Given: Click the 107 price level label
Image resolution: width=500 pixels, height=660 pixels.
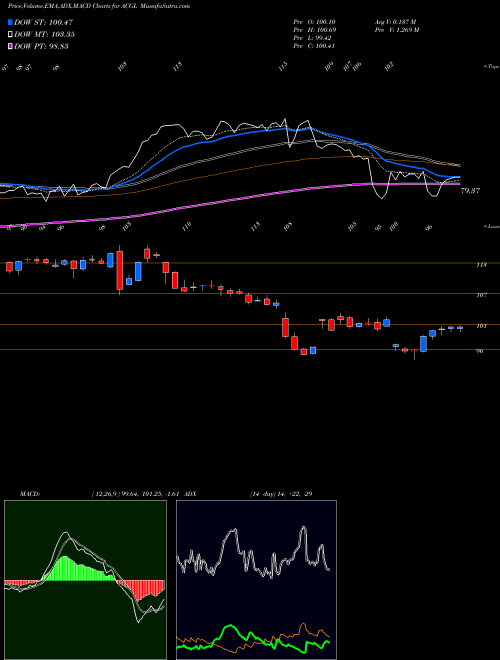Looking at the screenshot, I should coord(481,295).
